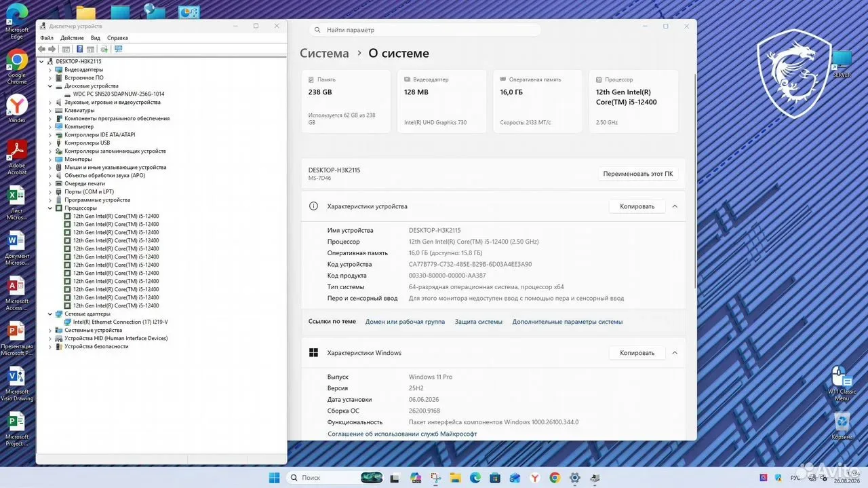Select the W11 Classic Menu desktop icon
The width and height of the screenshot is (868, 488).
(x=842, y=383)
